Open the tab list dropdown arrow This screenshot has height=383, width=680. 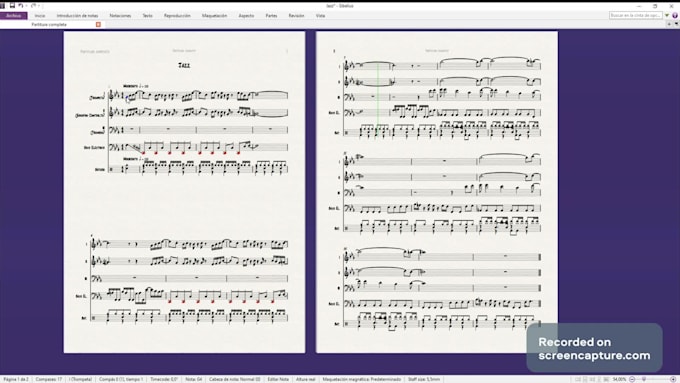pos(676,25)
